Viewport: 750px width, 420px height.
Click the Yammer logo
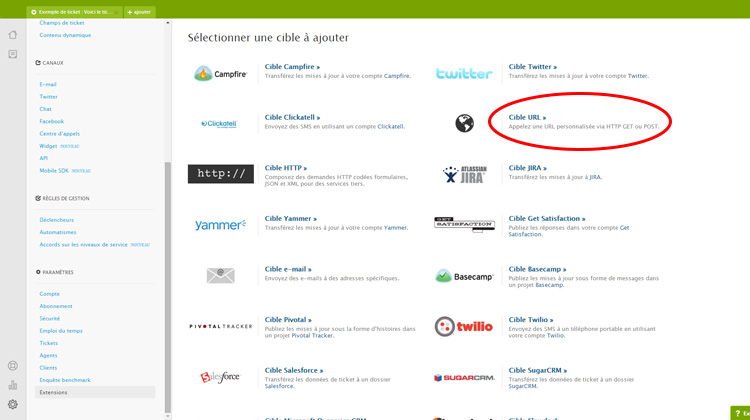[221, 225]
